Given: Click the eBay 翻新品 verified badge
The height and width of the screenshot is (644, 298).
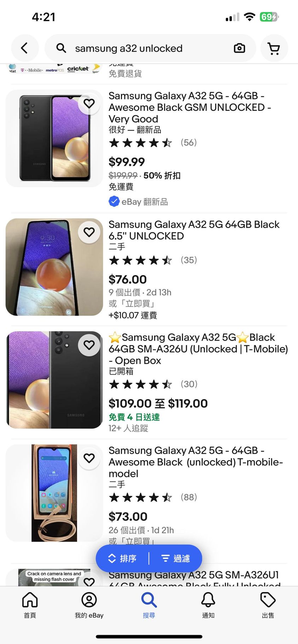Looking at the screenshot, I should pyautogui.click(x=138, y=202).
